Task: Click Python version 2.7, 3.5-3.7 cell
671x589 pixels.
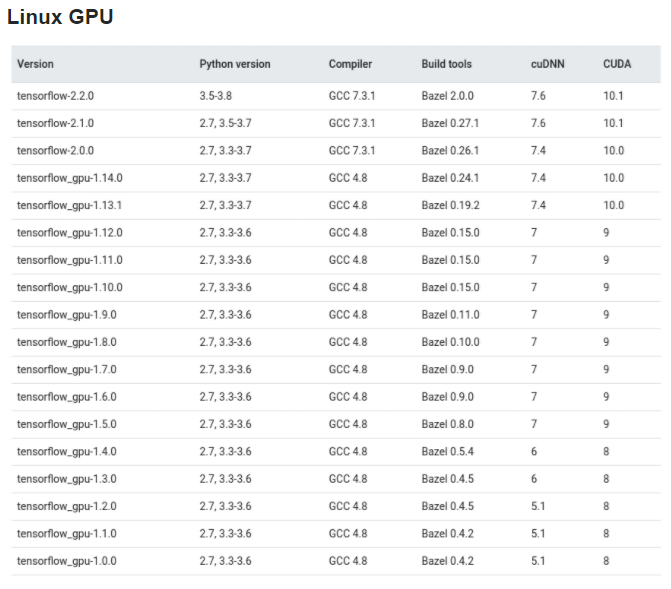Action: click(x=226, y=123)
